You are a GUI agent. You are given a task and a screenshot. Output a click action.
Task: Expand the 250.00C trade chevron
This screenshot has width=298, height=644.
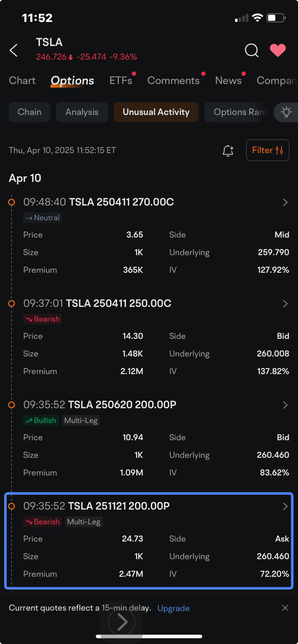coord(285,304)
